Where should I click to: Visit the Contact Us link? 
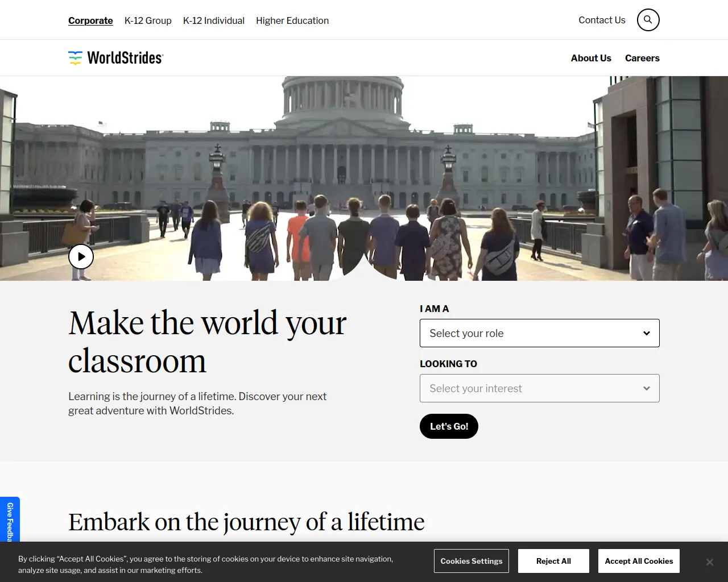point(602,20)
